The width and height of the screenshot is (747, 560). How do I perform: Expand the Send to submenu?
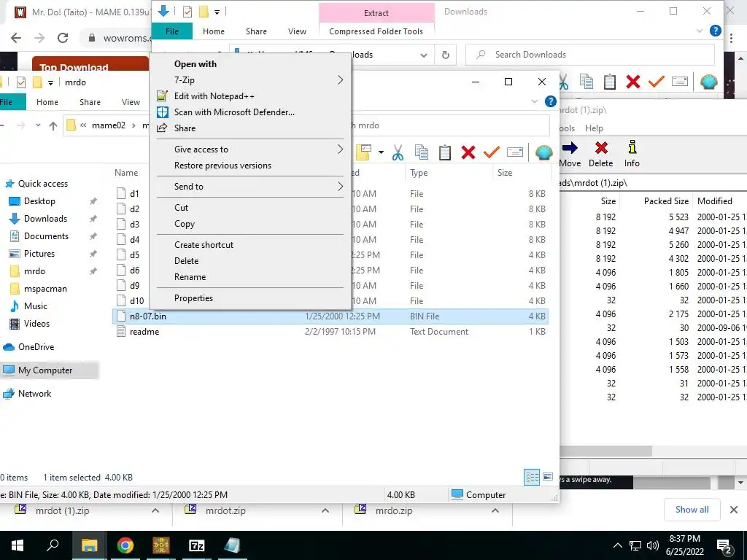click(340, 187)
